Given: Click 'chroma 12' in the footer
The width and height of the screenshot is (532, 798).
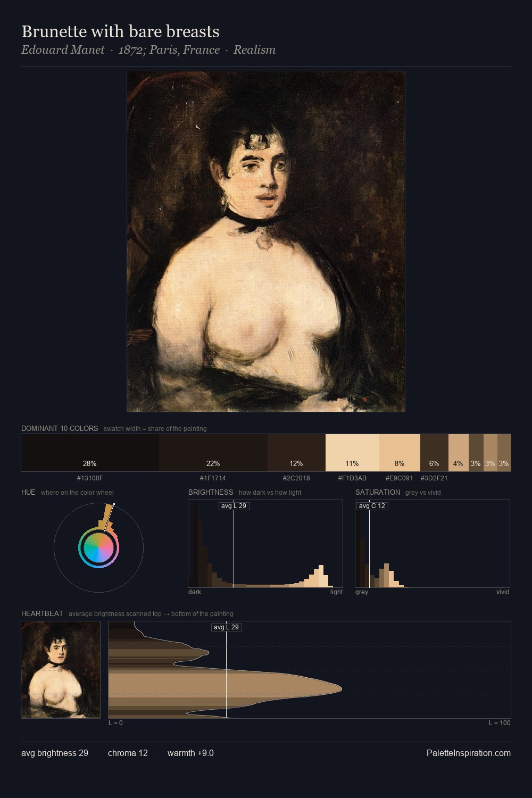Looking at the screenshot, I should [128, 753].
